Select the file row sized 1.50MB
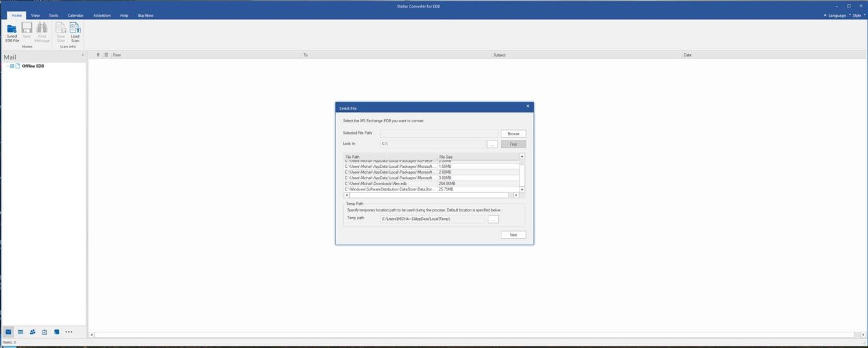Screen dimensions: 868x348 (x=431, y=167)
